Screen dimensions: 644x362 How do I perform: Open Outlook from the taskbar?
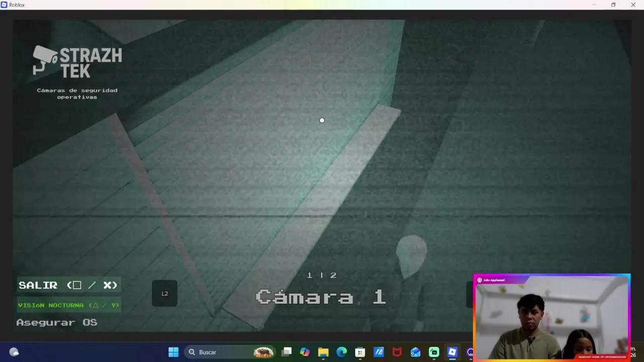(416, 352)
